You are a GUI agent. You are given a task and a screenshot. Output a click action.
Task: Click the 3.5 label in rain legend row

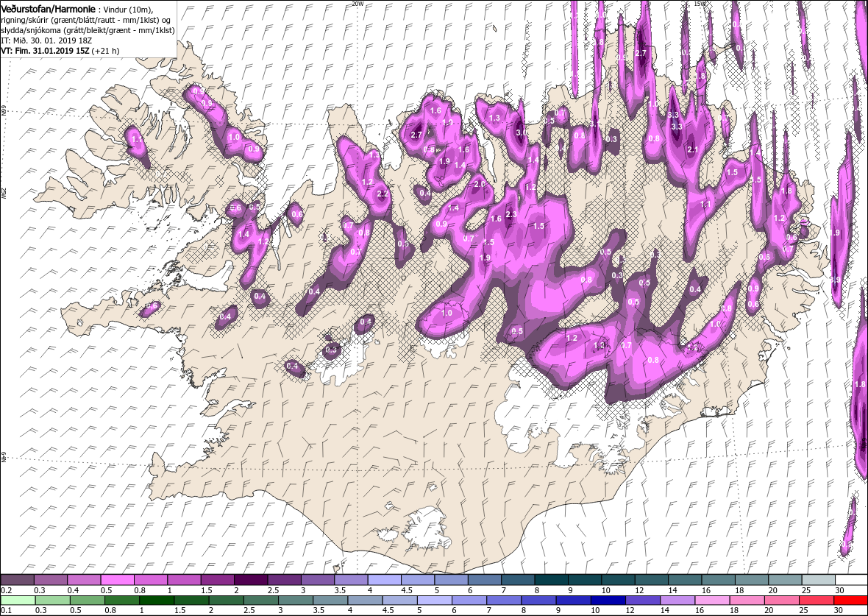tap(318, 611)
